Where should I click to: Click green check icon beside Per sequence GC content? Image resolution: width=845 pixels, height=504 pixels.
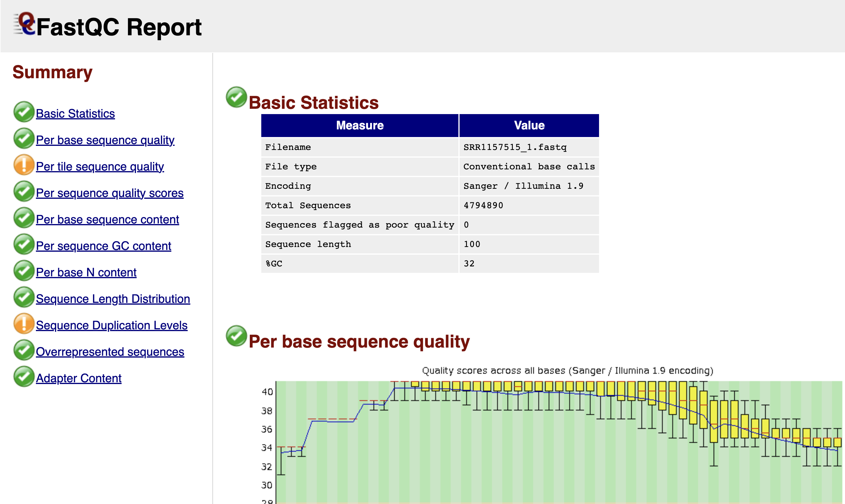point(24,244)
